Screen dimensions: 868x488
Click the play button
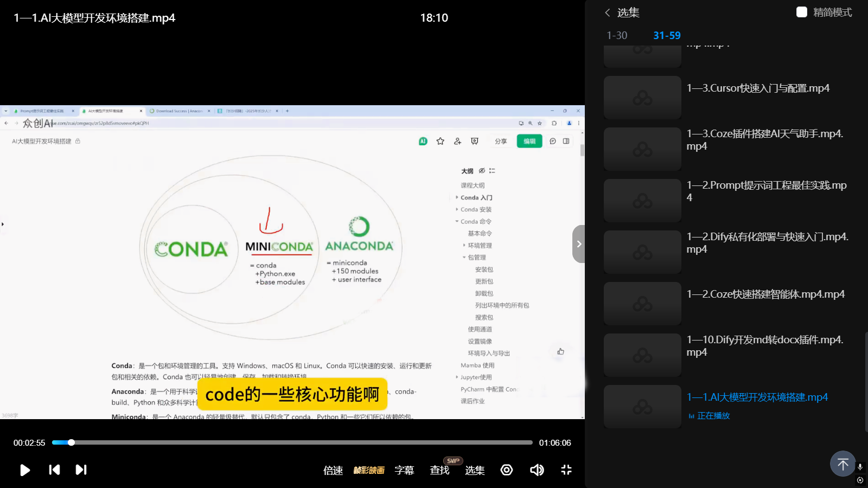point(25,470)
